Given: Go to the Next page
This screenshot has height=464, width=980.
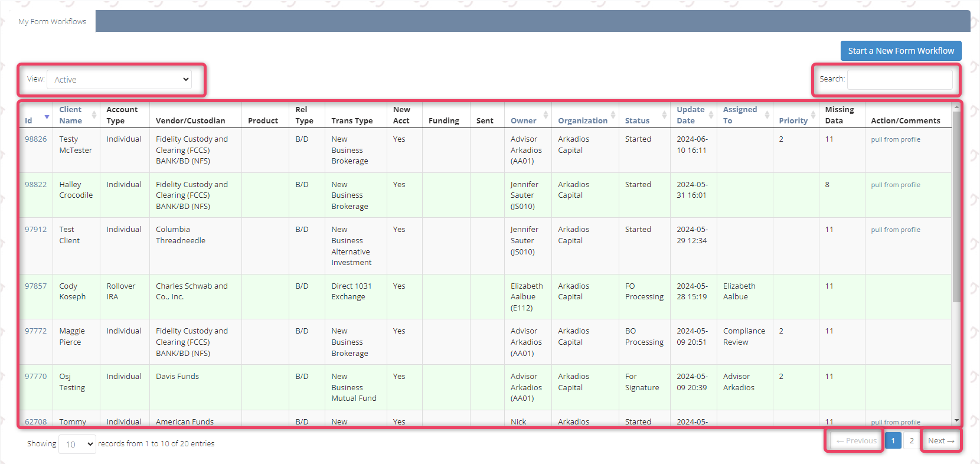Looking at the screenshot, I should click(x=941, y=441).
